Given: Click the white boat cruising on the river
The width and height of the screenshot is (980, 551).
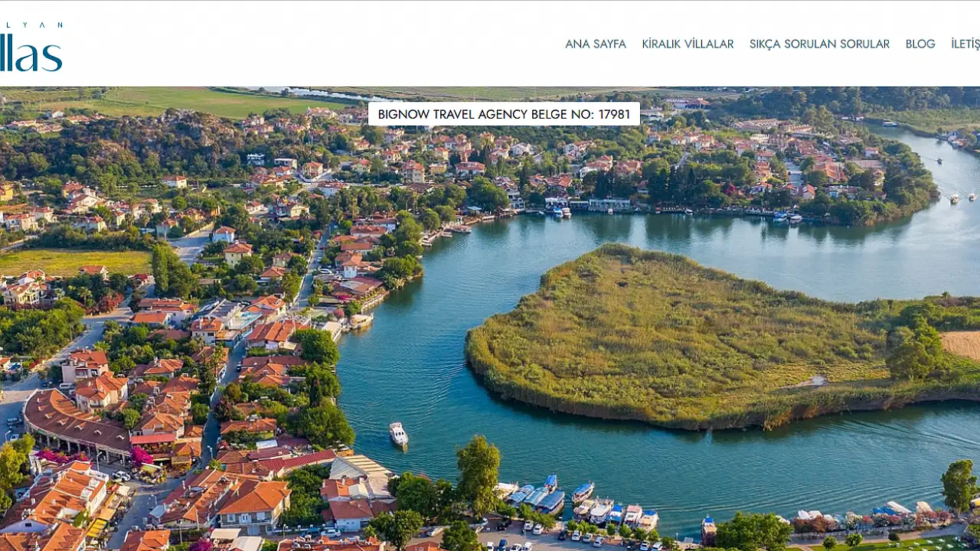Looking at the screenshot, I should tap(398, 434).
